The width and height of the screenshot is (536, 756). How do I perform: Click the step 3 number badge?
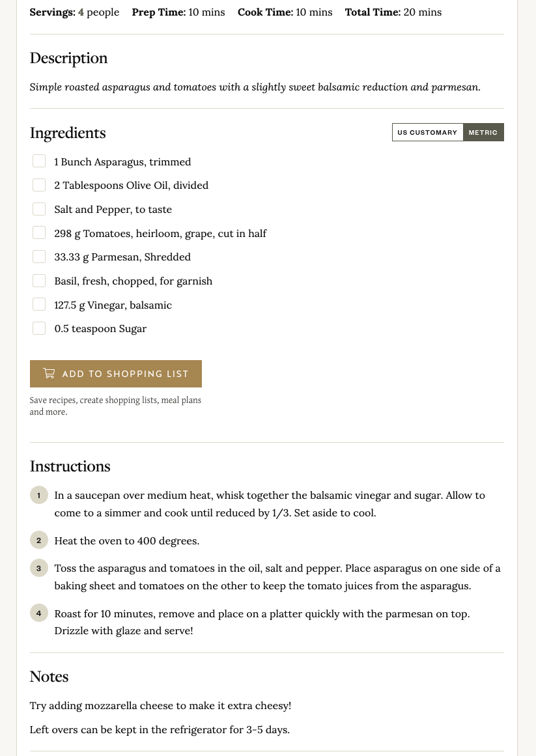(x=39, y=568)
